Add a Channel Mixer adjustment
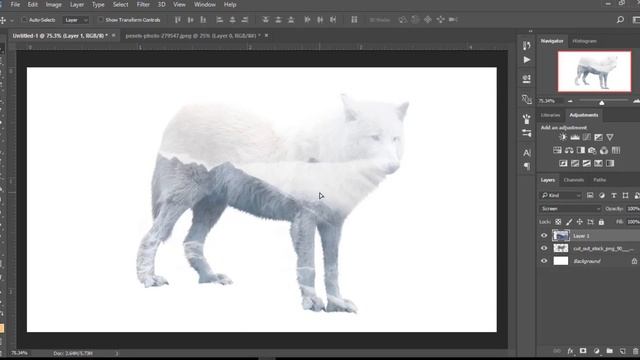The height and width of the screenshot is (360, 640). [604, 150]
